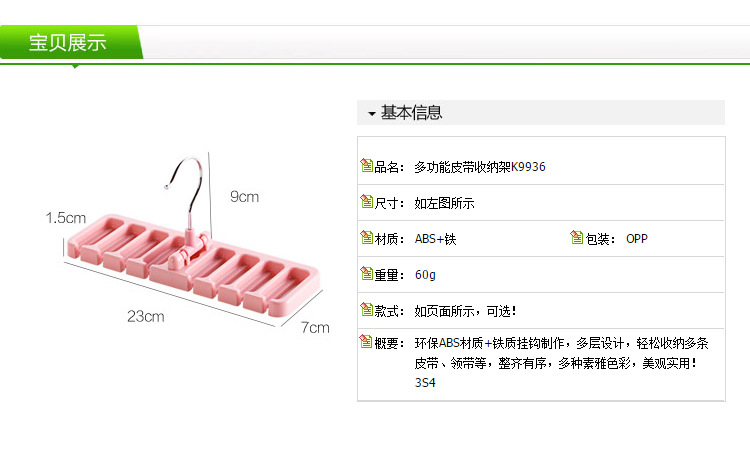This screenshot has width=750, height=450.
Task: Click the 7cm width dimension label
Action: (x=315, y=328)
